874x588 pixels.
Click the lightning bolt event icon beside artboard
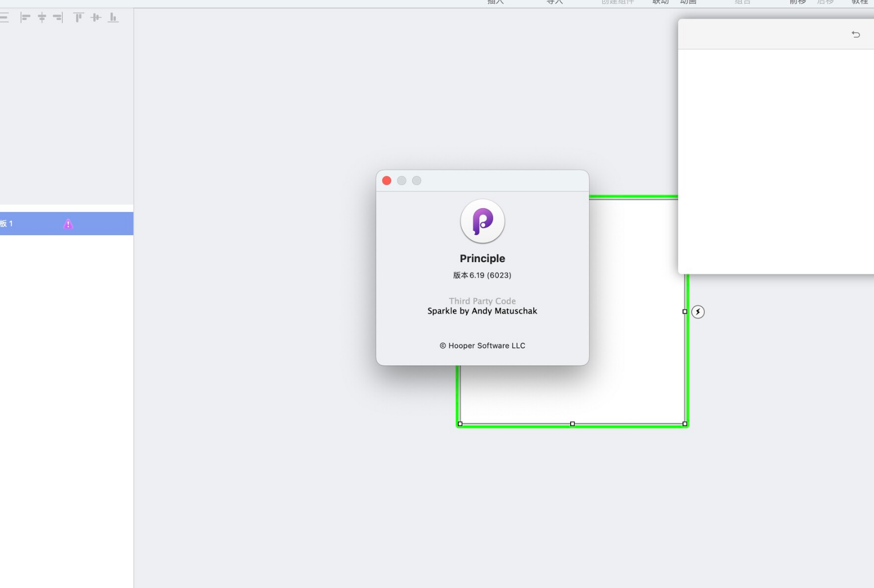pos(698,311)
